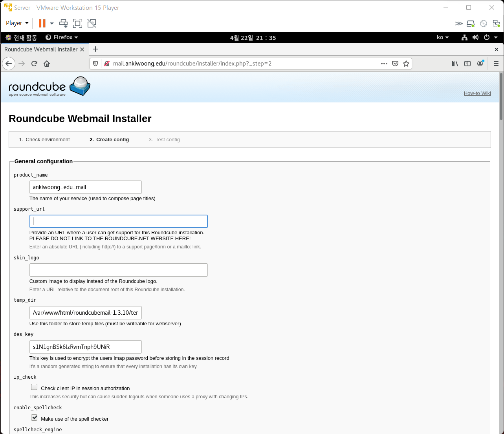Viewport: 504px width, 434px height.
Task: Go forward one page
Action: click(x=22, y=64)
